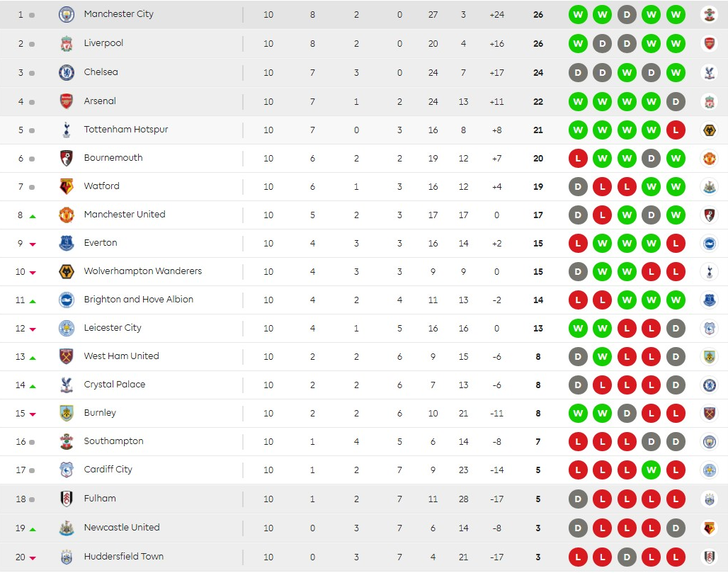Click the Manchester City crest beside its name

pyautogui.click(x=67, y=14)
